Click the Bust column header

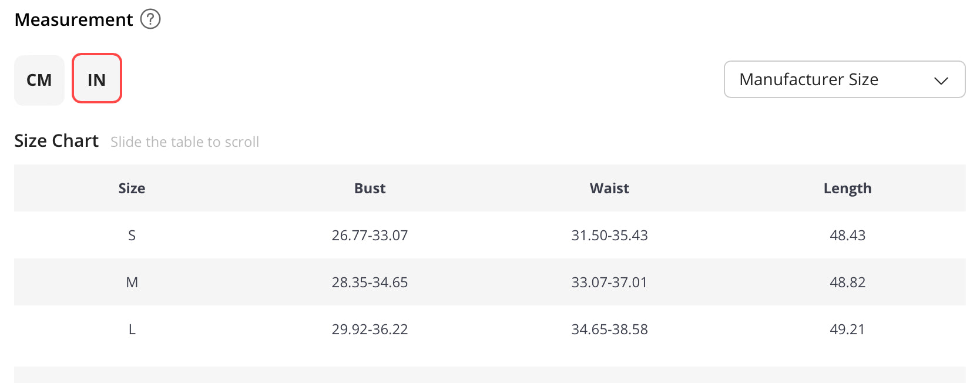click(370, 188)
